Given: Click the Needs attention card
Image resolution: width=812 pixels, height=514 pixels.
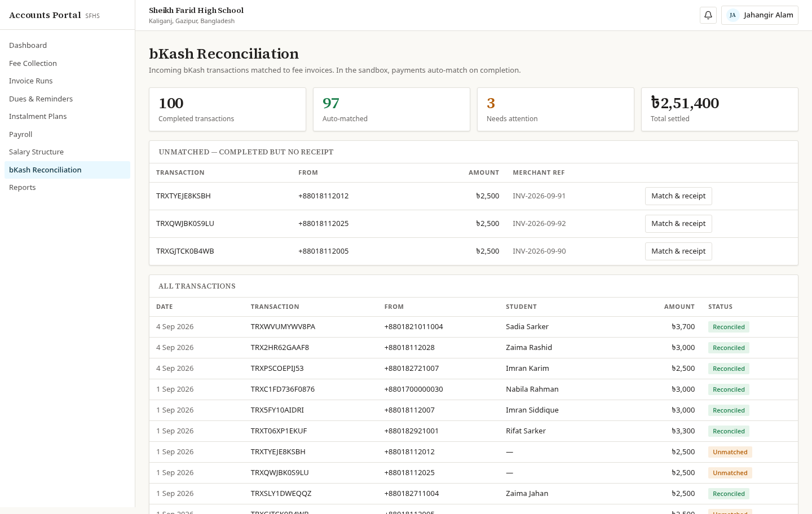Looking at the screenshot, I should 555,109.
